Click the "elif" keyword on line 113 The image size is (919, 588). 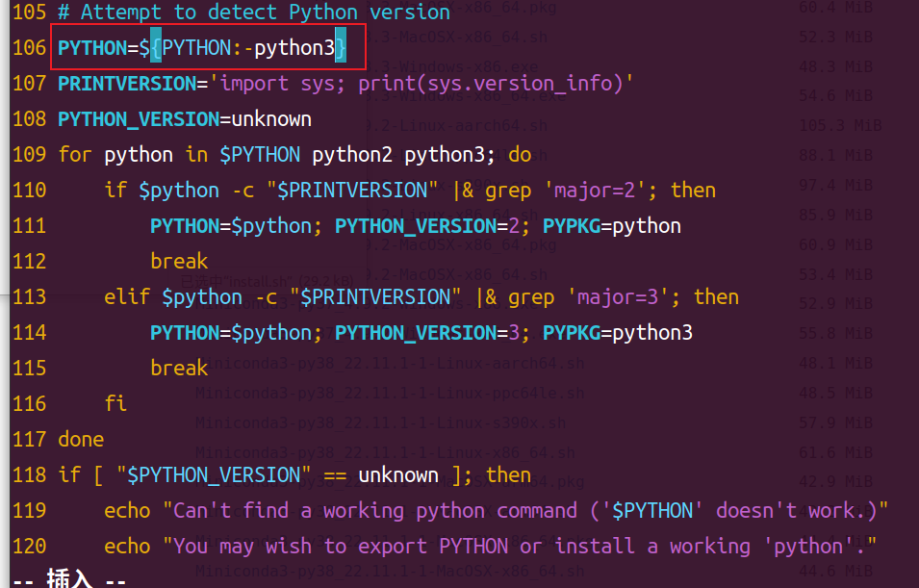(x=127, y=296)
